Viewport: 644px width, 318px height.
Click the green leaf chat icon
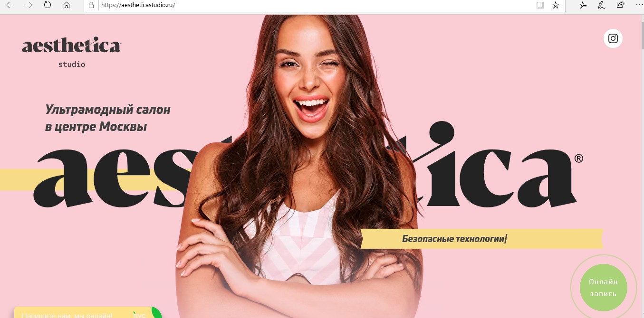click(156, 313)
